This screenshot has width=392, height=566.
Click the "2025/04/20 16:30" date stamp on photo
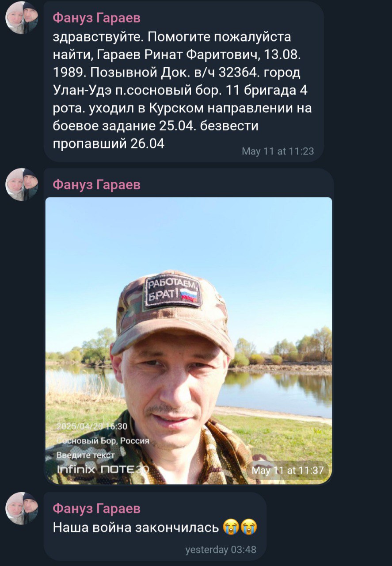(x=92, y=427)
